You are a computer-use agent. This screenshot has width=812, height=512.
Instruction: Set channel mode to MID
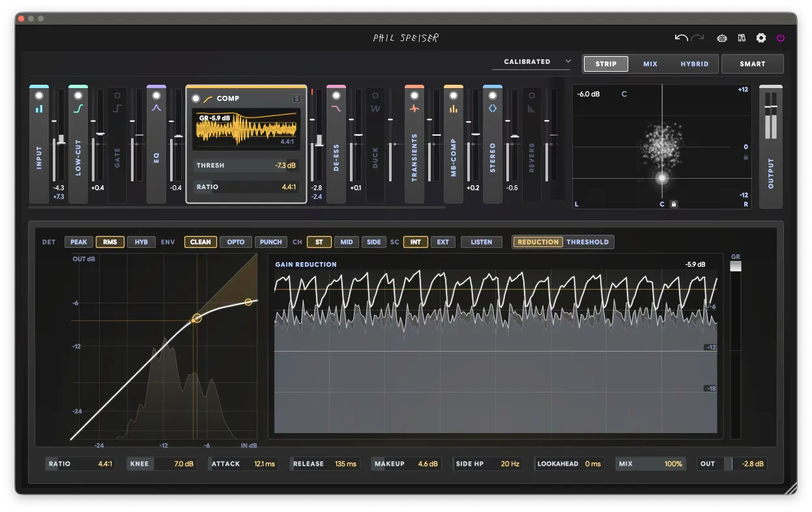coord(347,242)
